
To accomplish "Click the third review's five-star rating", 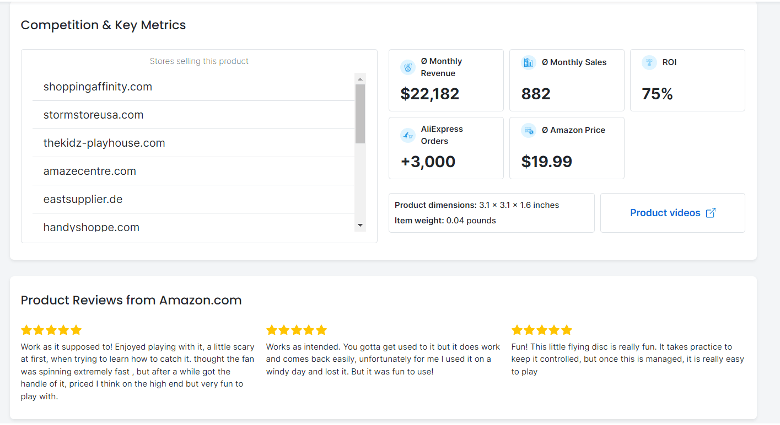I will pyautogui.click(x=542, y=330).
